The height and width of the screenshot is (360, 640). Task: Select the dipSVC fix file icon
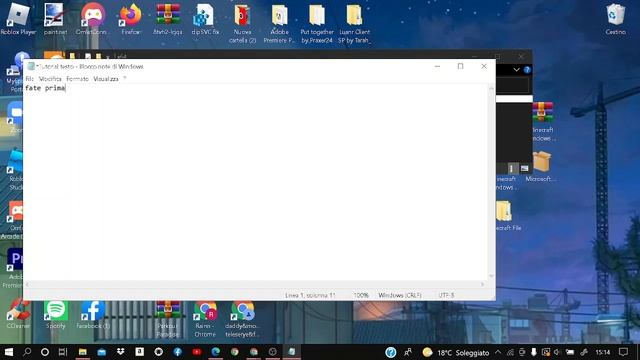coord(205,19)
